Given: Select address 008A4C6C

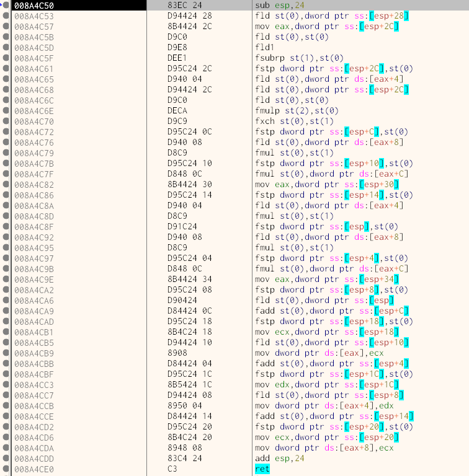Looking at the screenshot, I should (34, 100).
